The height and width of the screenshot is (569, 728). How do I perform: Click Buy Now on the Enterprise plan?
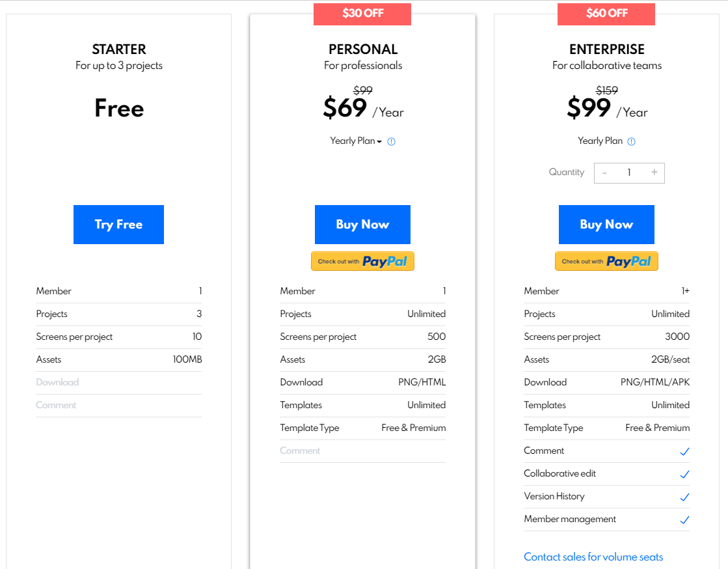pyautogui.click(x=606, y=224)
